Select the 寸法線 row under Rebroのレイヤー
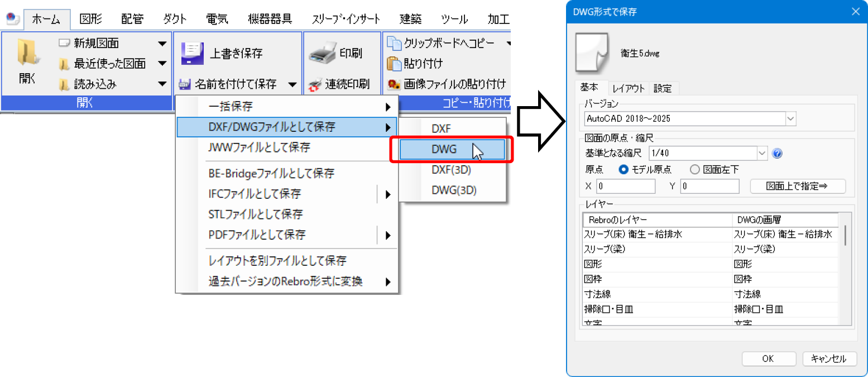The width and height of the screenshot is (868, 377). (x=657, y=294)
